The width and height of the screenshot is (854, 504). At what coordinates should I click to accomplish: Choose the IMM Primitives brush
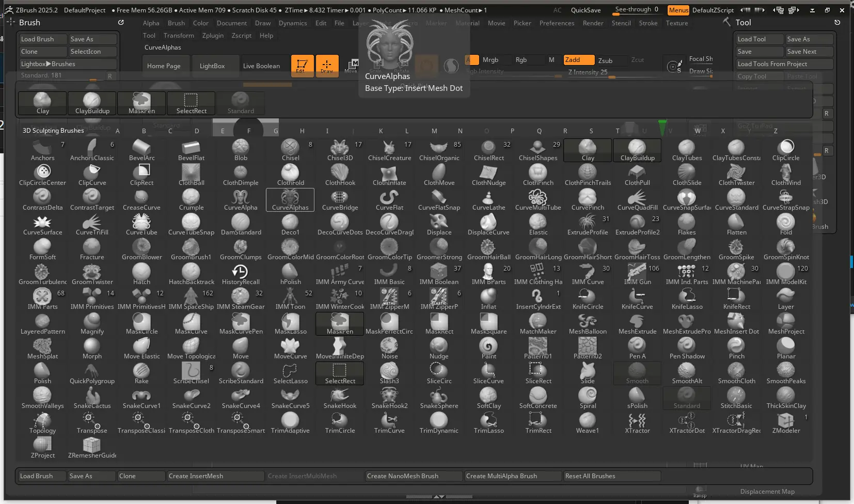(x=92, y=299)
